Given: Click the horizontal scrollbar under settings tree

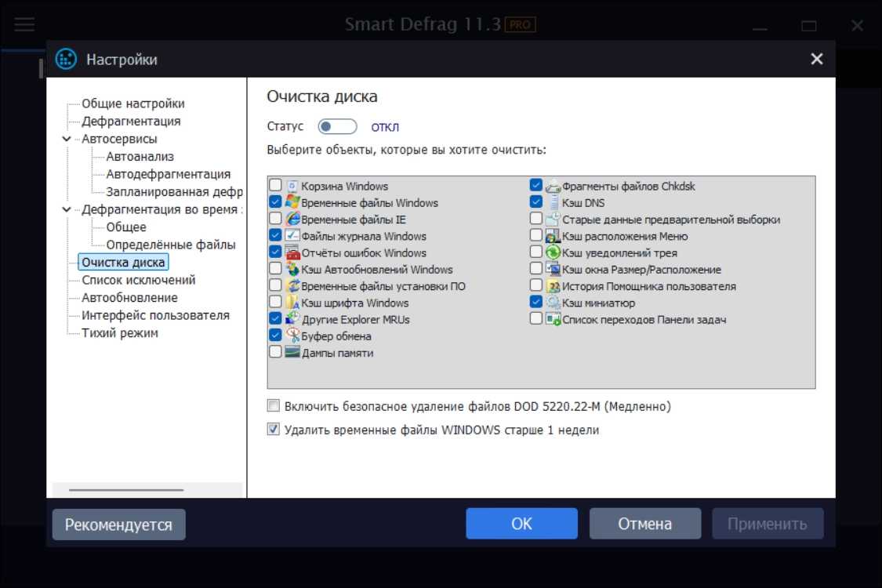Looking at the screenshot, I should tap(126, 489).
